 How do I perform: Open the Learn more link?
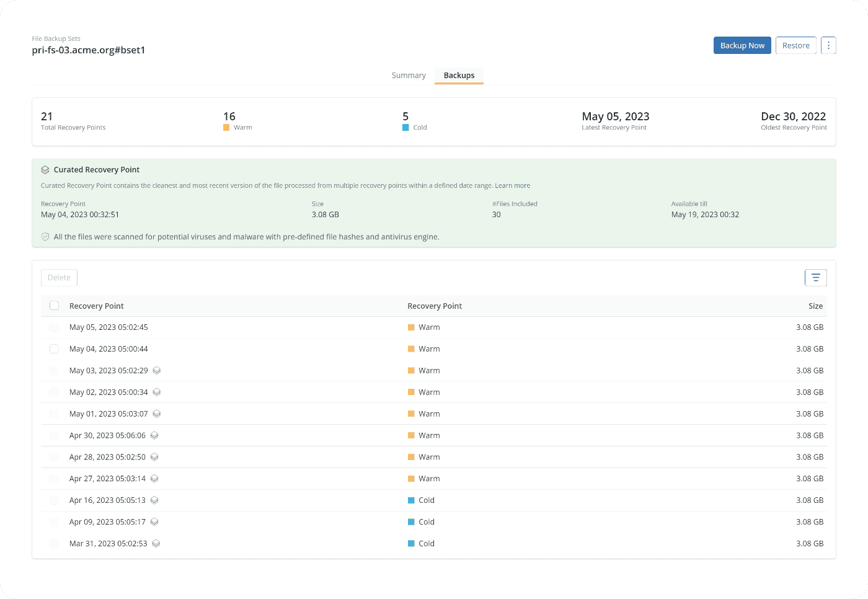(x=512, y=185)
